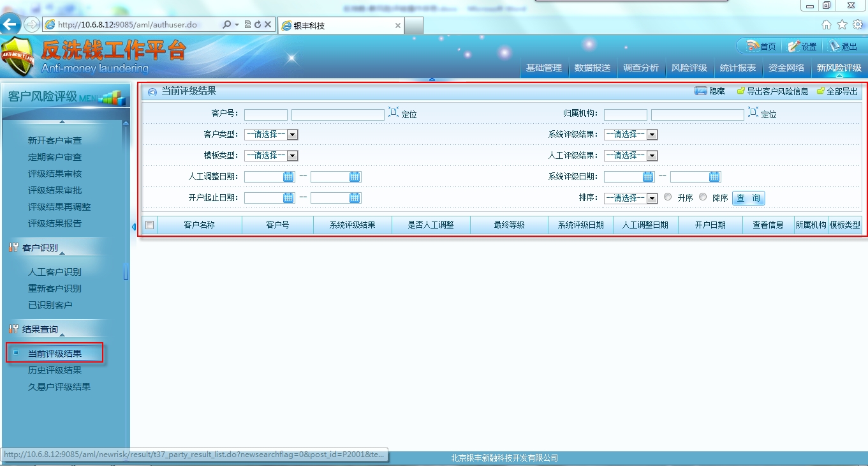Viewport: 868px width, 466px height.
Task: Open calendar for 开户起止日期 start date
Action: (x=289, y=198)
